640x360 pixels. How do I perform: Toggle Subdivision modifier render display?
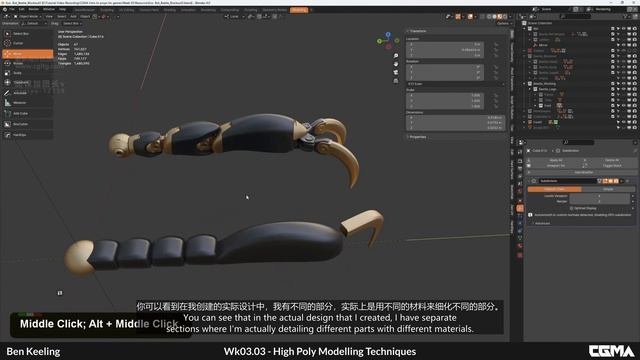tap(616, 181)
